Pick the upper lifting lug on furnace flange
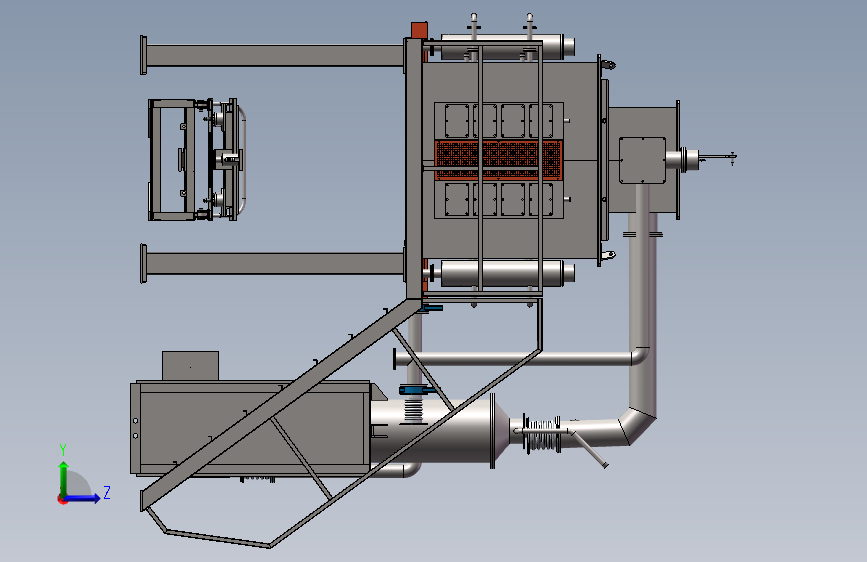This screenshot has height=562, width=867. point(608,65)
